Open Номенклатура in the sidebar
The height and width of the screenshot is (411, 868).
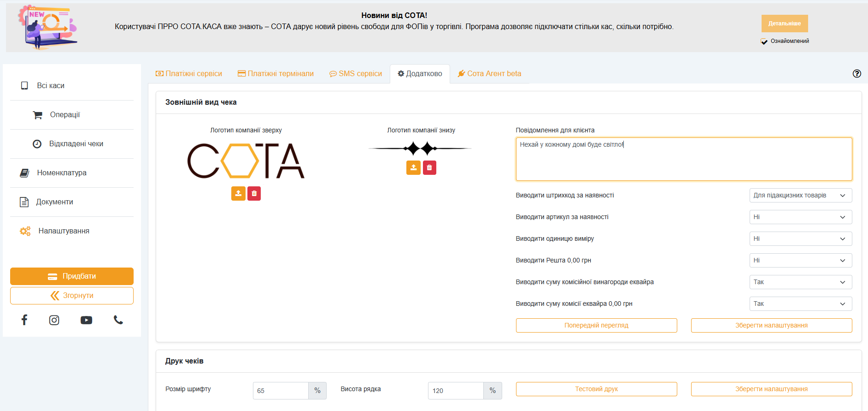62,173
